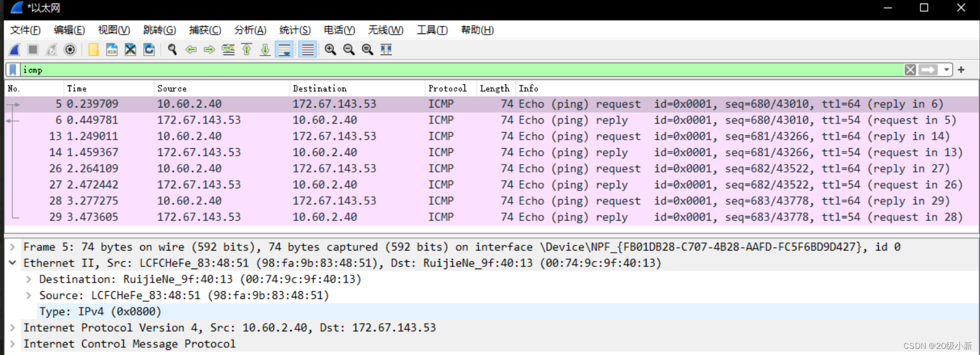Select packet 29 at time 3.473605
Screen dimensions: 980x355
[491, 217]
